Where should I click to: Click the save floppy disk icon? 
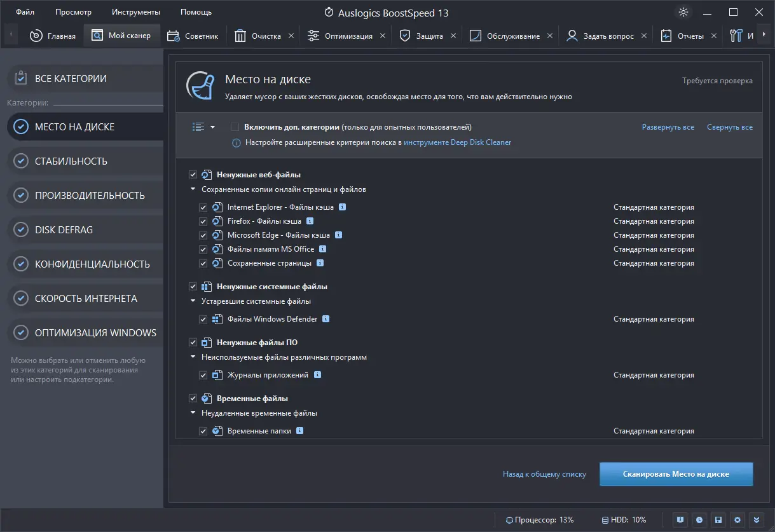[718, 519]
